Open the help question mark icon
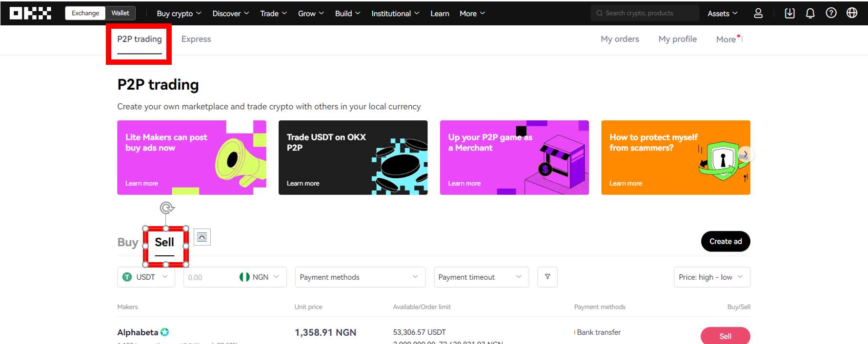Screen dimensions: 868x344 pyautogui.click(x=831, y=13)
